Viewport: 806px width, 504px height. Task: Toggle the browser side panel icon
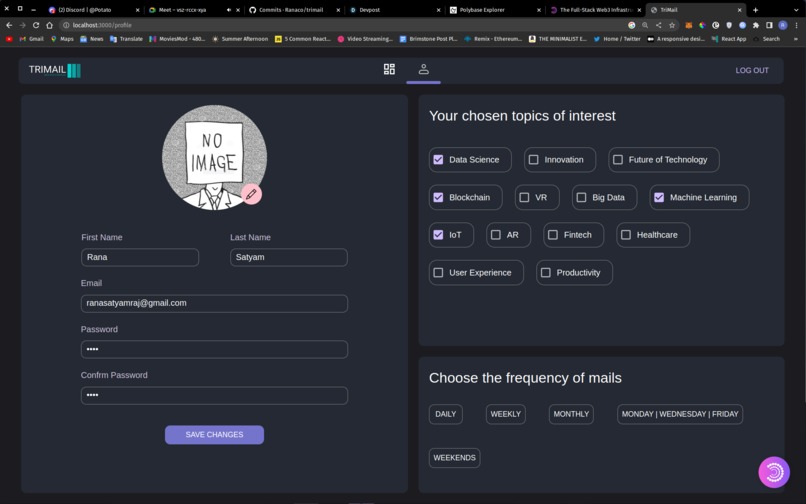(769, 25)
